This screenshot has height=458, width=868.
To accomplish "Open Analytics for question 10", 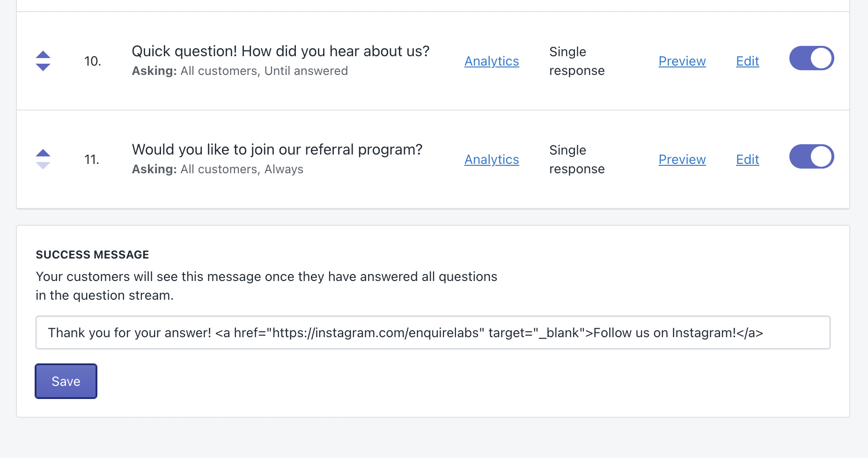I will 492,61.
